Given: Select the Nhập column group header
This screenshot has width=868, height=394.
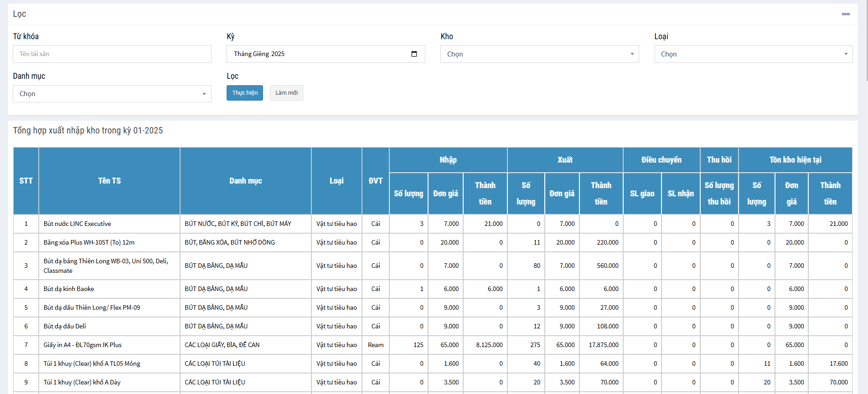Looking at the screenshot, I should pyautogui.click(x=448, y=160).
